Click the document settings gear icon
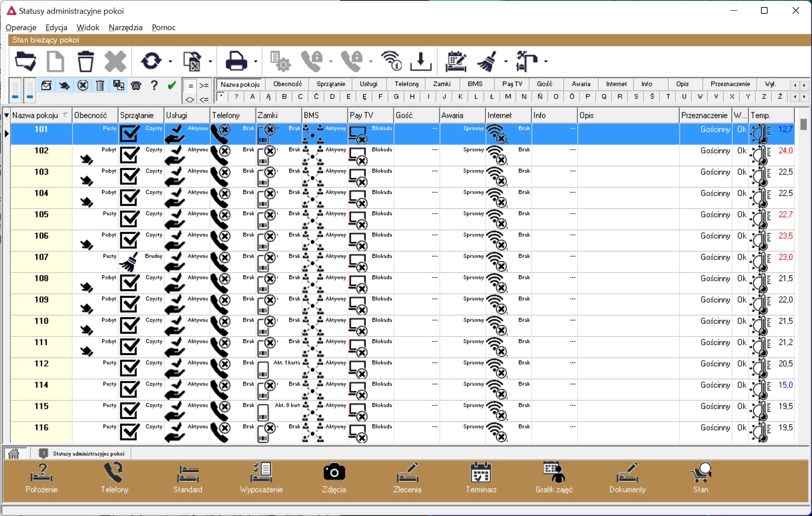The image size is (812, 516). pyautogui.click(x=280, y=61)
